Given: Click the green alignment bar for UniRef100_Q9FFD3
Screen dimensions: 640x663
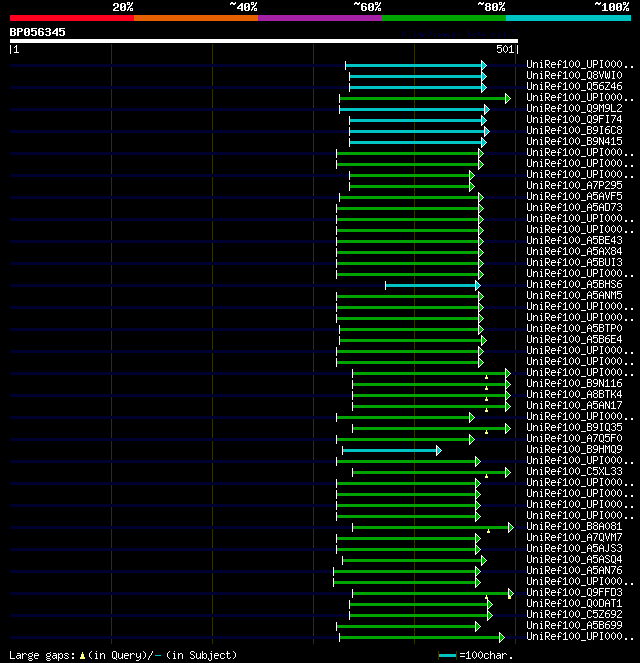Looking at the screenshot, I should 433,594.
